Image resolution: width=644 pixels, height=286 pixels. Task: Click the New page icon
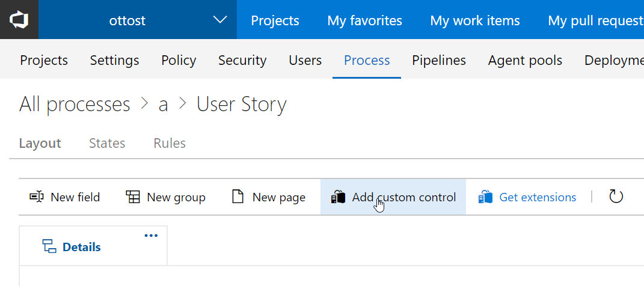pyautogui.click(x=238, y=197)
